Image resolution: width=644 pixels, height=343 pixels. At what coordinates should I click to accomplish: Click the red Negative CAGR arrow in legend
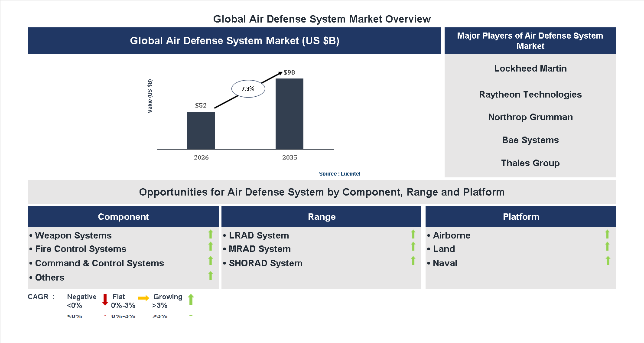[x=105, y=300]
